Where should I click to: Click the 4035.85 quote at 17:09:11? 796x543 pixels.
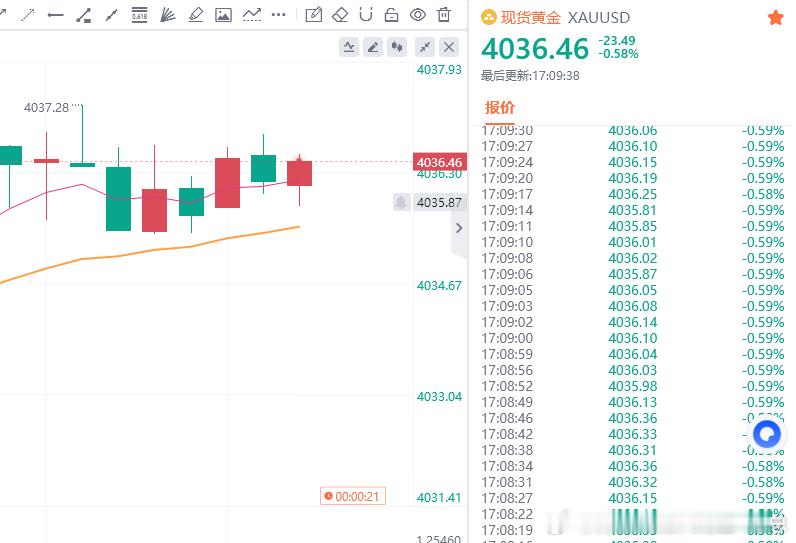[x=633, y=226]
